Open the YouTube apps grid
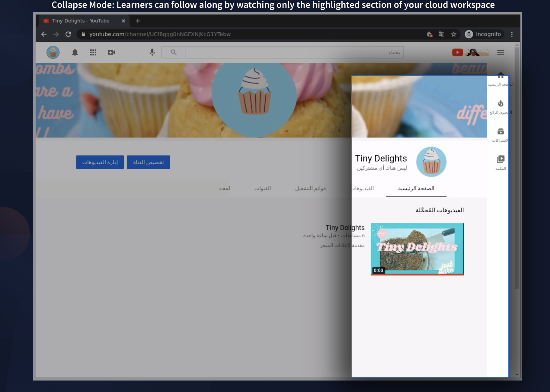 pos(93,53)
